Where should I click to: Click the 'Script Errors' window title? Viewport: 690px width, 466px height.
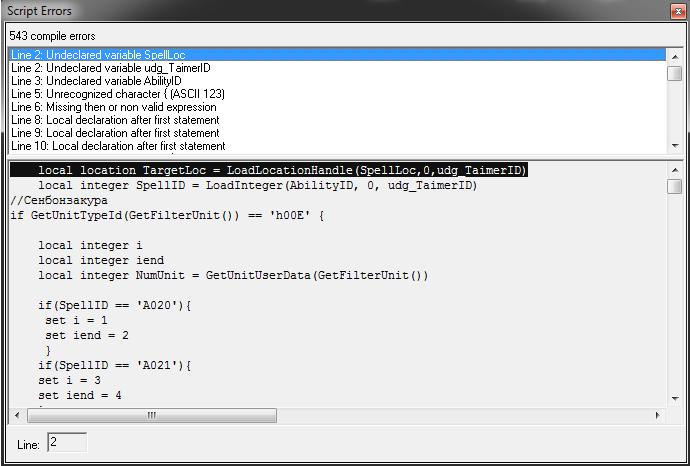pos(40,11)
